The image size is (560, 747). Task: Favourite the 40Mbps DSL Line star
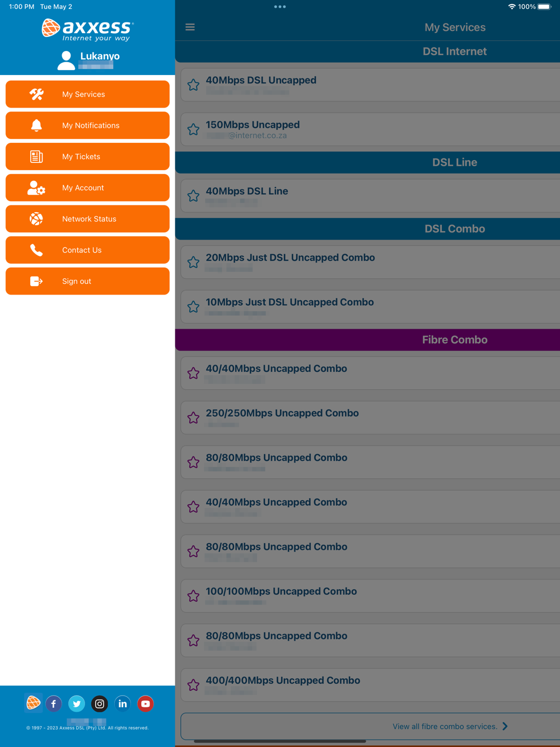tap(193, 196)
